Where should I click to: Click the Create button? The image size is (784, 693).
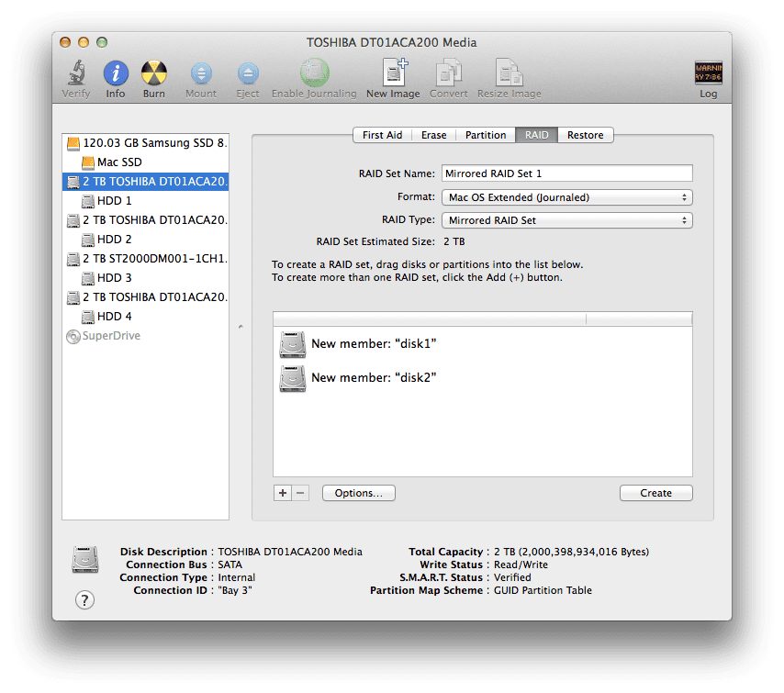[x=656, y=493]
